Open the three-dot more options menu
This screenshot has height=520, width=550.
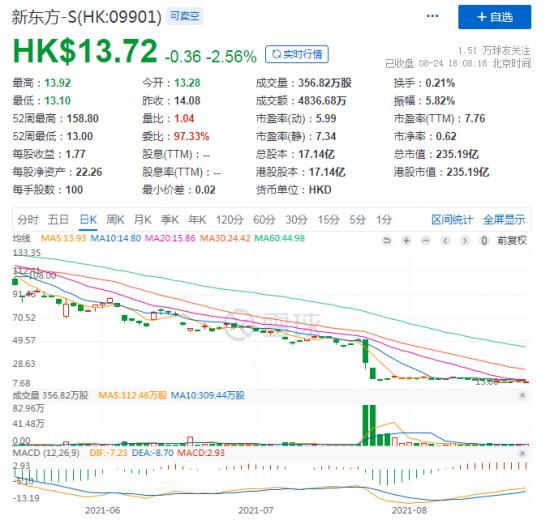(432, 16)
